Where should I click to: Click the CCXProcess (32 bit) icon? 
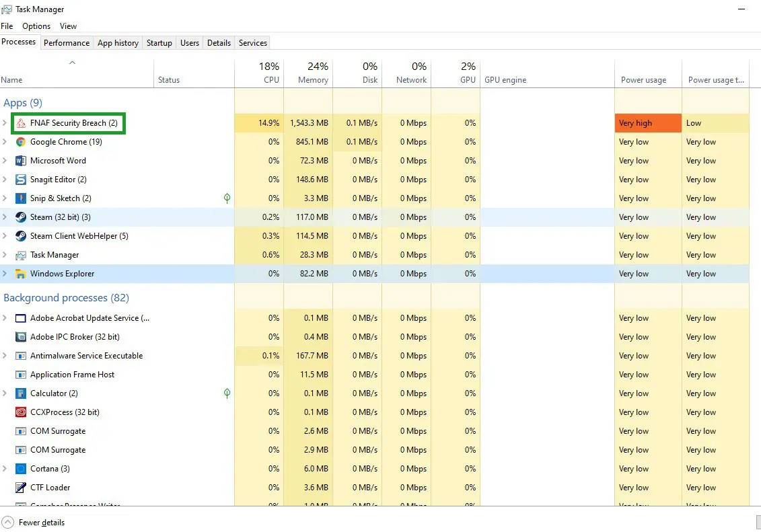[20, 412]
